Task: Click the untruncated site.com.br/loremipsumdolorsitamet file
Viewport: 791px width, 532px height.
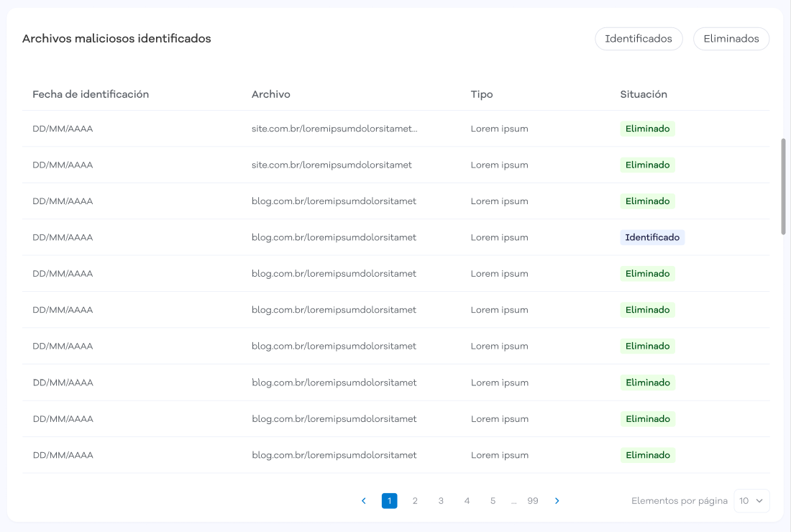Action: tap(332, 165)
